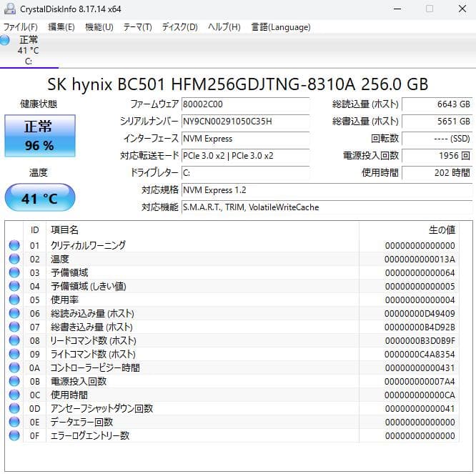Click the standard field NVM Express 1.2
This screenshot has width=476, height=474.
click(327, 190)
